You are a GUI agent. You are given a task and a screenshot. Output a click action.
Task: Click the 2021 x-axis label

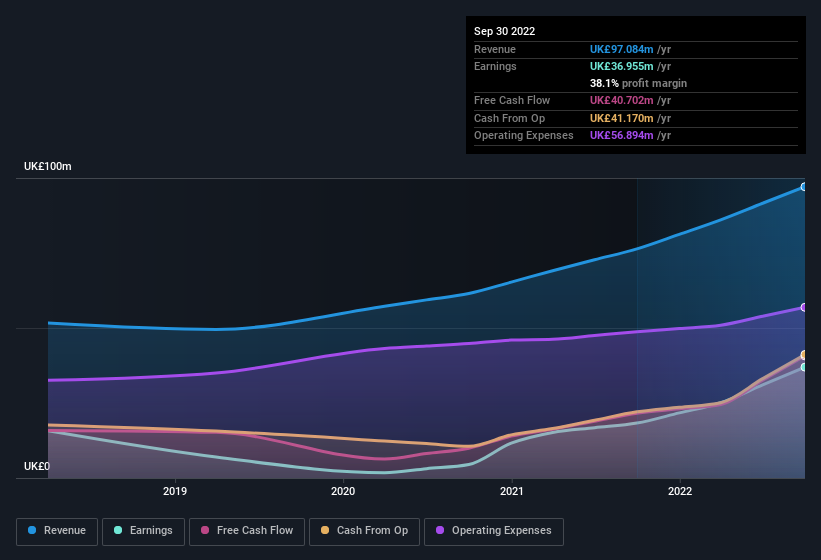click(512, 491)
